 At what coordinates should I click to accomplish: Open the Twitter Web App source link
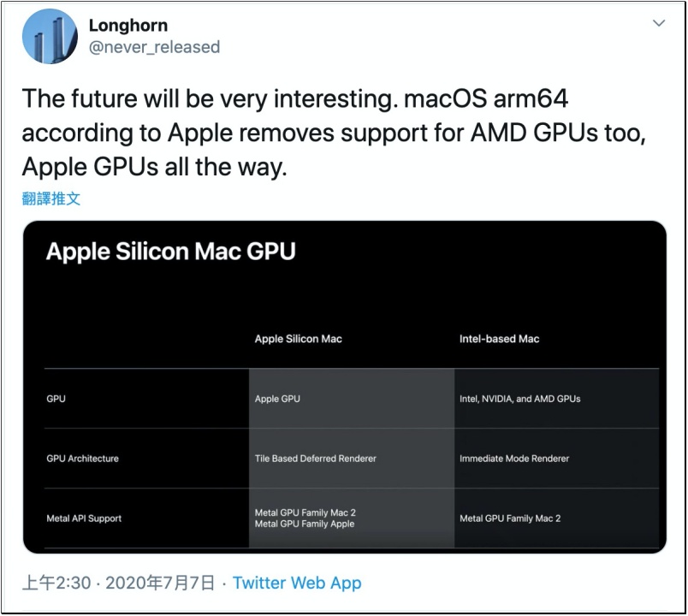(x=297, y=583)
